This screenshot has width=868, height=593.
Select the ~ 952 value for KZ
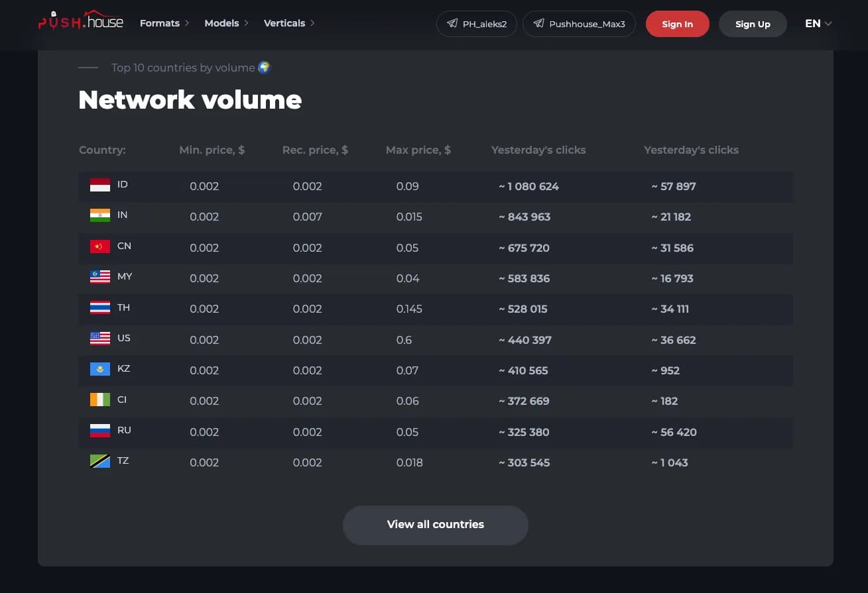click(666, 371)
